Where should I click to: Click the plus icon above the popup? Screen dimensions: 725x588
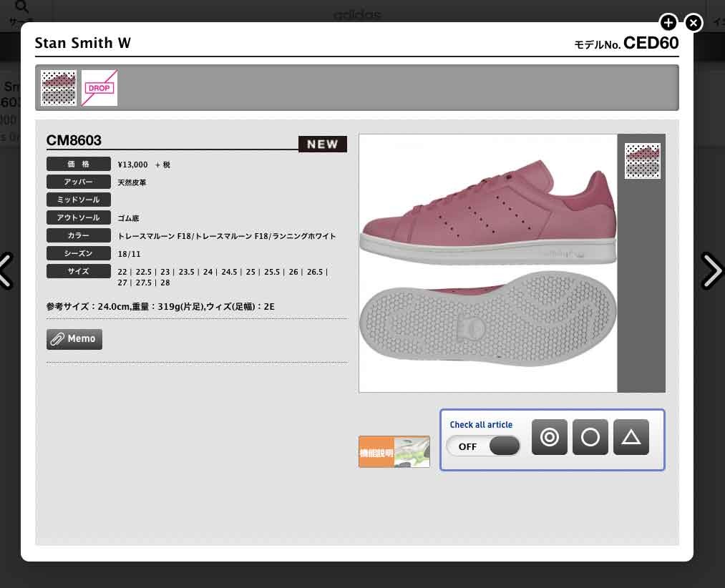[668, 23]
